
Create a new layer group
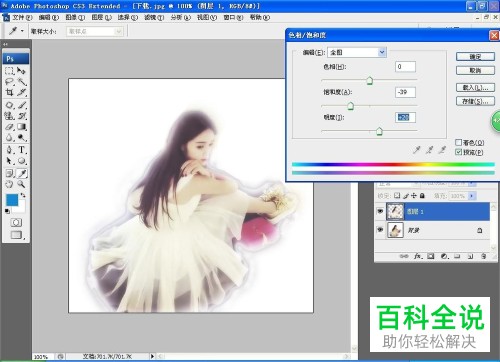[x=457, y=256]
